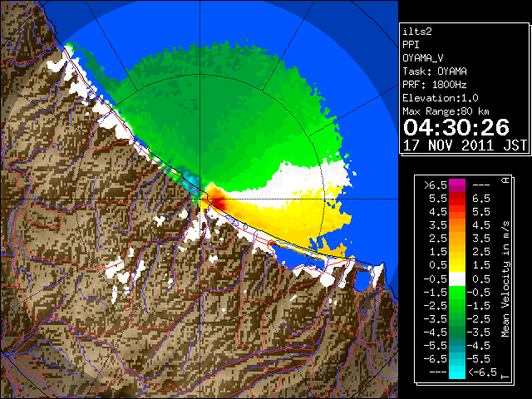Click the 'PPI' scan type text

coord(411,45)
